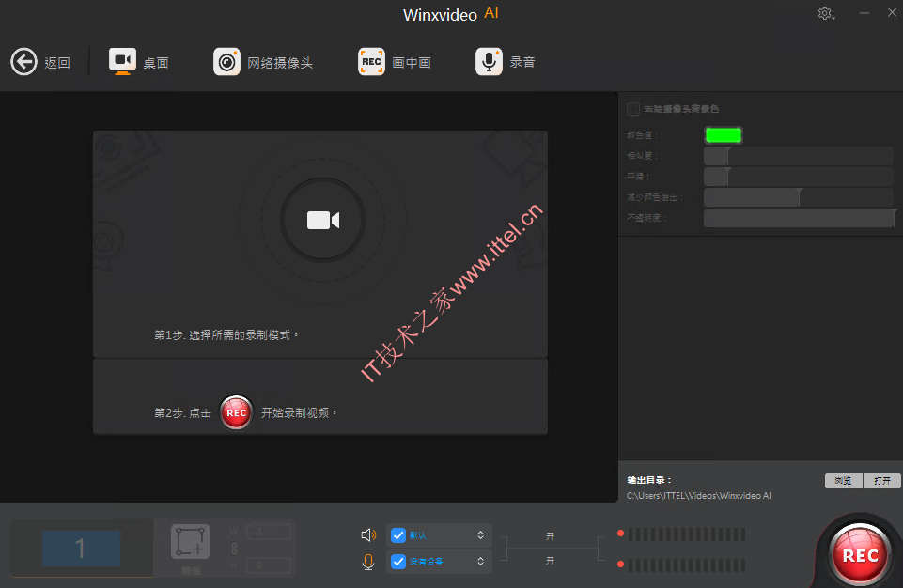Choose the 画中画 picture-in-picture mode
Viewport: 903px width, 588px height.
tap(395, 62)
